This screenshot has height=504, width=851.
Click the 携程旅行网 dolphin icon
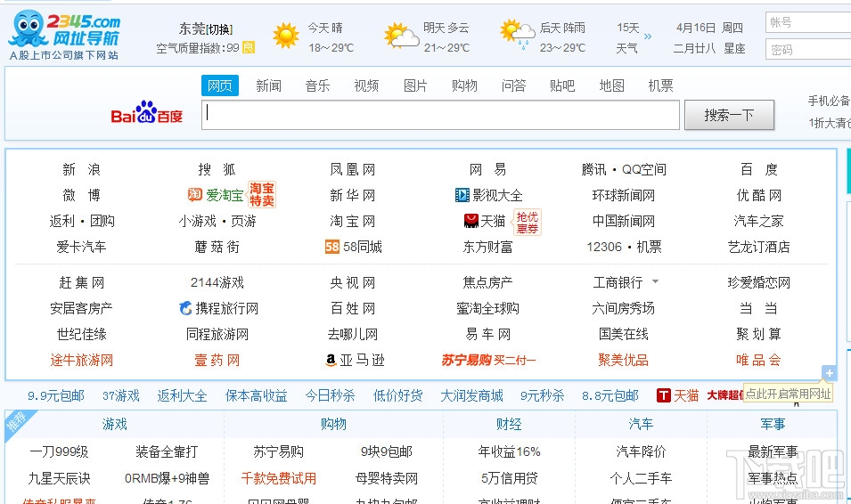(185, 309)
